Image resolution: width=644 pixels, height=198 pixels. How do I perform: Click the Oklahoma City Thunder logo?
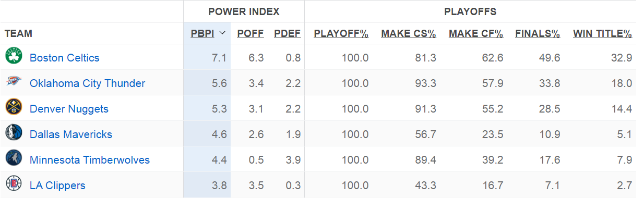14,82
